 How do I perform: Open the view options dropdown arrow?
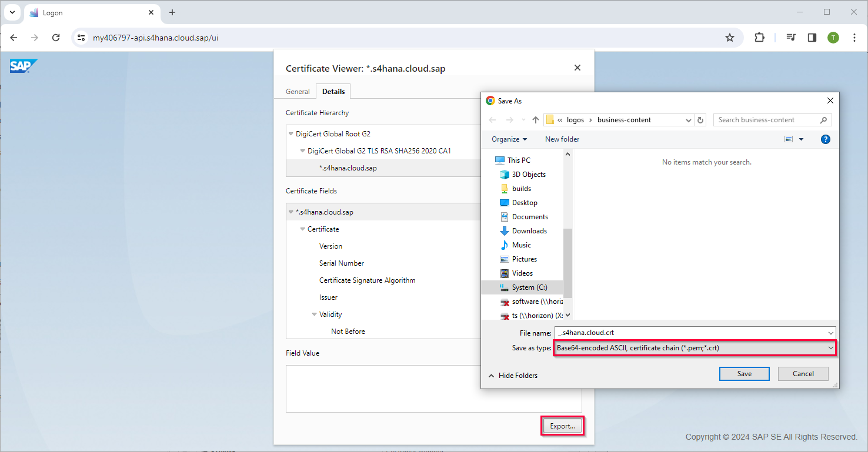pos(801,139)
